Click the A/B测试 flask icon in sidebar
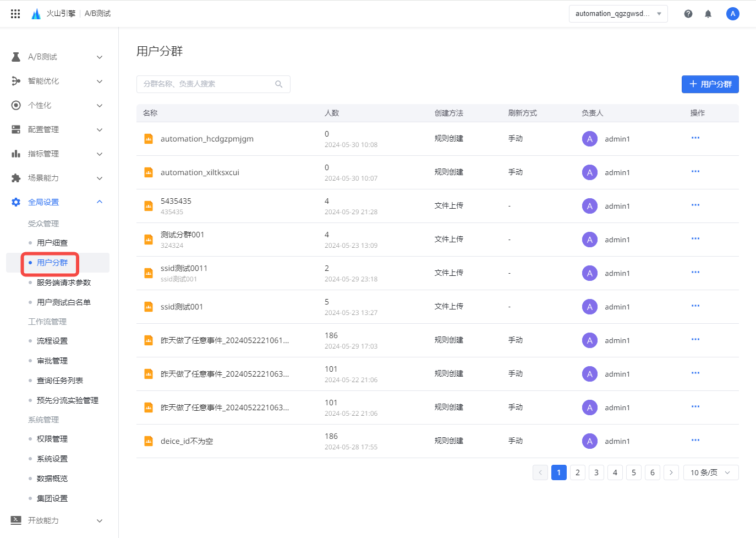The height and width of the screenshot is (538, 756). click(16, 57)
